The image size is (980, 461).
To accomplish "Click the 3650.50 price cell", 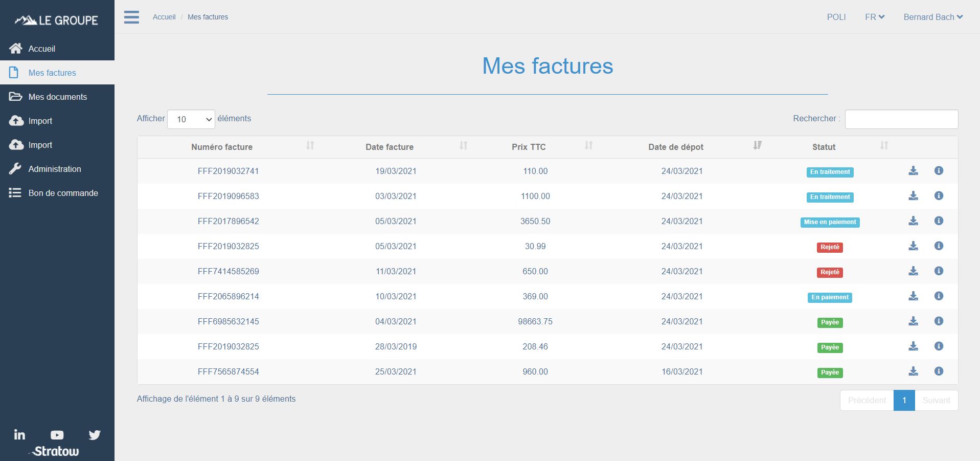I will coord(535,221).
